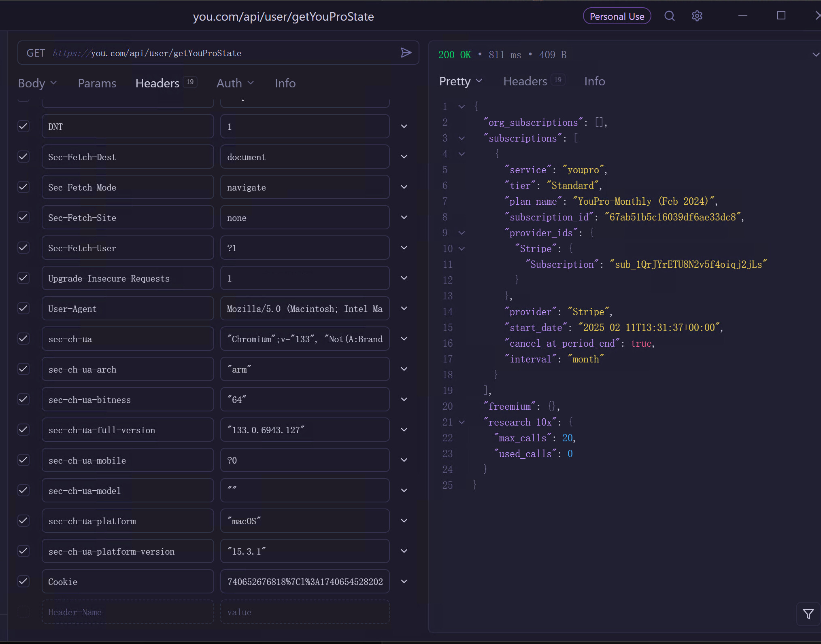Screen dimensions: 821x644
Task: Uncheck the DNT header checkbox
Action: pyautogui.click(x=23, y=126)
